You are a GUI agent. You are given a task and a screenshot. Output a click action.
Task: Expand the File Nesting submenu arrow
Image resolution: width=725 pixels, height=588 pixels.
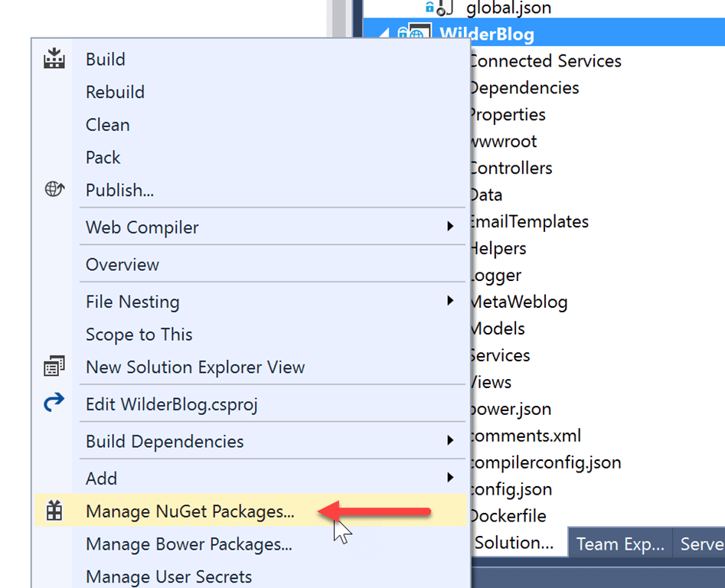pos(450,301)
